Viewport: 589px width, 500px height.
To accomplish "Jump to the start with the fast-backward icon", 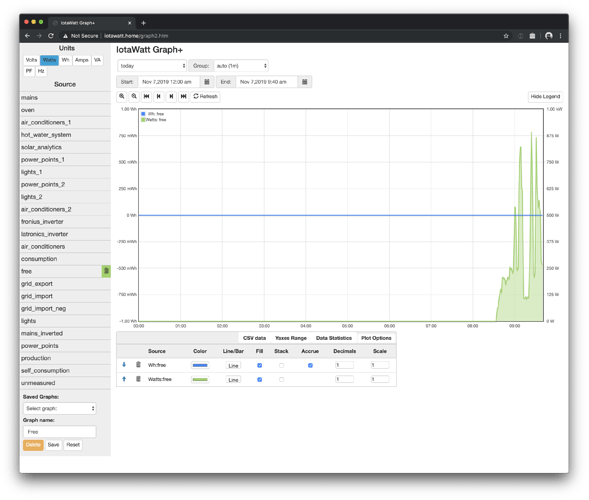I will coord(146,97).
